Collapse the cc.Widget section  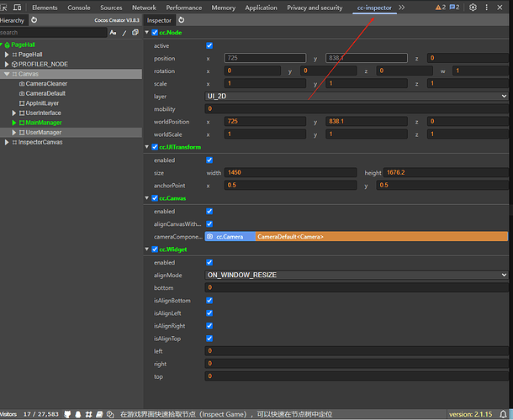[147, 249]
